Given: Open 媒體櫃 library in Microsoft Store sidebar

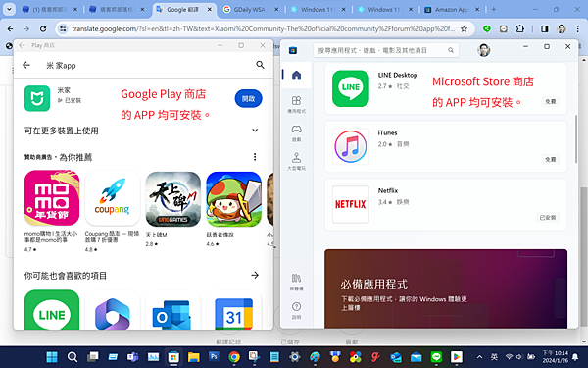Looking at the screenshot, I should [x=296, y=282].
